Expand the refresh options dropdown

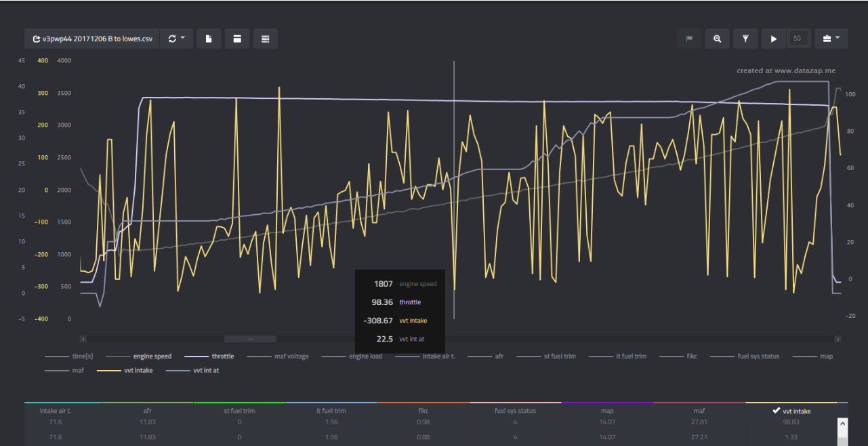(x=177, y=39)
